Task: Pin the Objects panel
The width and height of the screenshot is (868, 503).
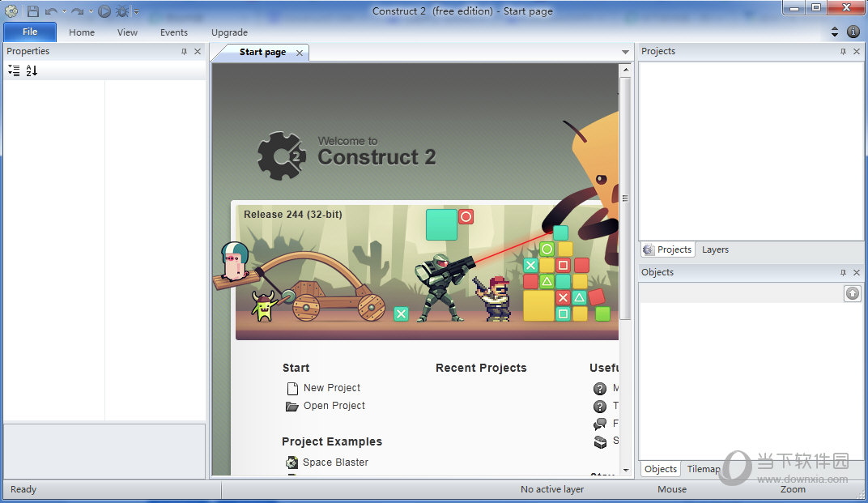Action: [x=843, y=272]
